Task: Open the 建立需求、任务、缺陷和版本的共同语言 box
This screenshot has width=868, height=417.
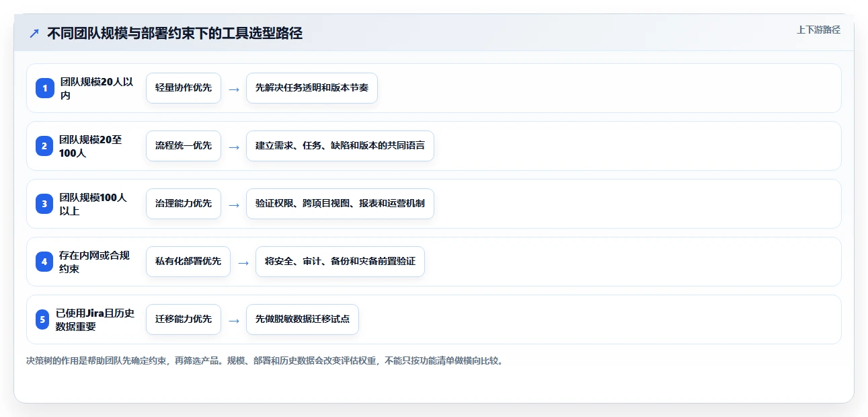Action: click(340, 146)
